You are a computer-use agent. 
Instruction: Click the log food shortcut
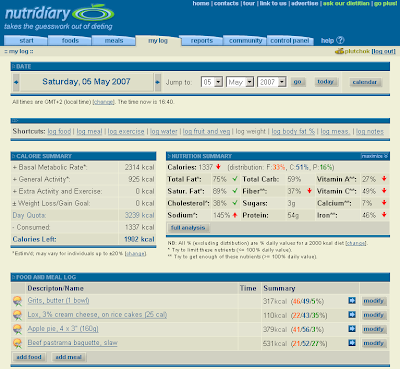[x=59, y=131]
